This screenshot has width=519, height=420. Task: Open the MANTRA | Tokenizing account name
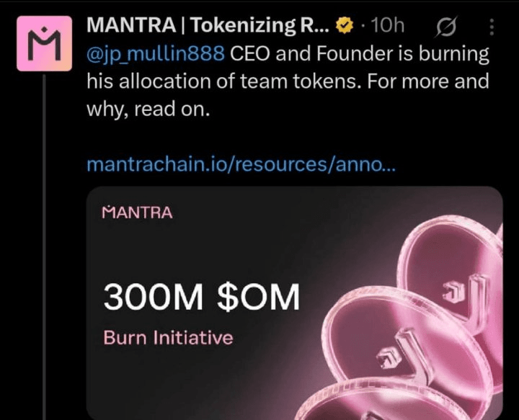[209, 26]
